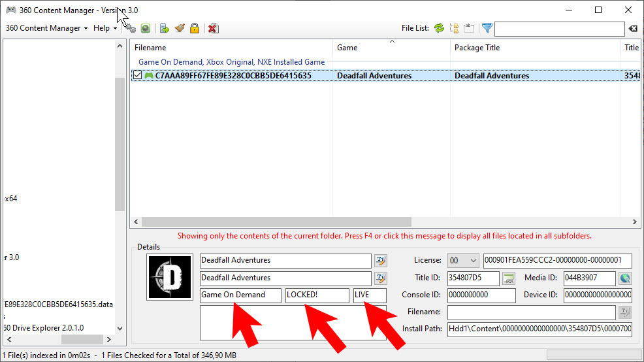Screen dimensions: 644x362
Task: Maximize the 360 Content Manager window
Action: click(598, 10)
